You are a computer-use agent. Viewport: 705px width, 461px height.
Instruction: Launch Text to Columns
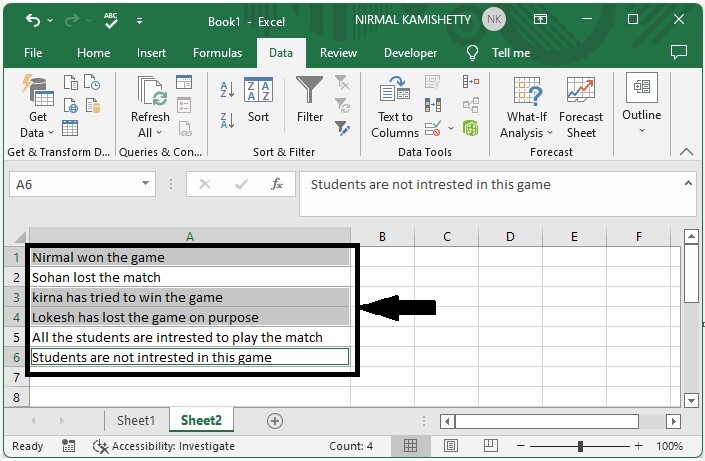395,107
